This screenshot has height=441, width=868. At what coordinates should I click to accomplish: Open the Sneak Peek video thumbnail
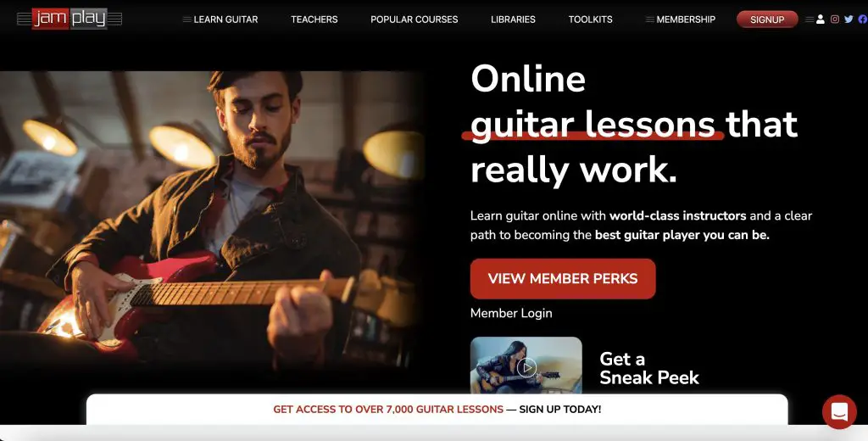click(526, 366)
